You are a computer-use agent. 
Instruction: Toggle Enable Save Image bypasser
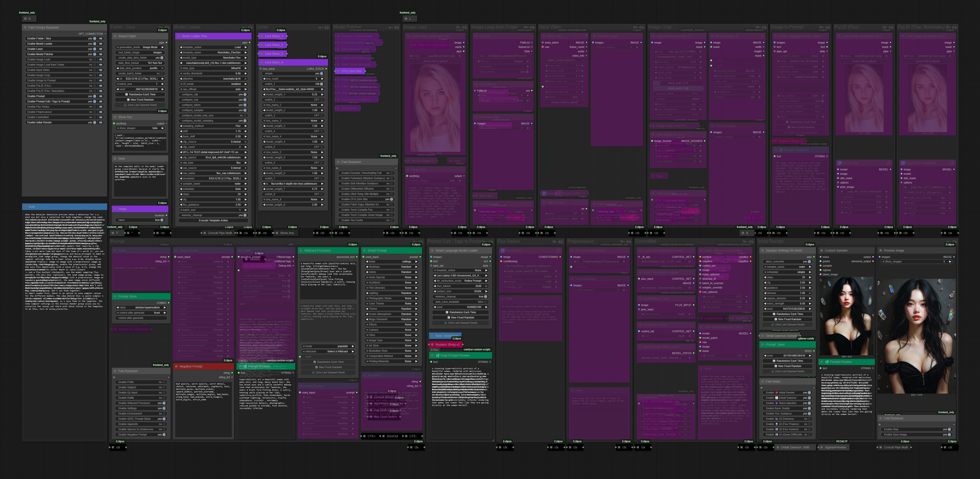tap(950, 434)
